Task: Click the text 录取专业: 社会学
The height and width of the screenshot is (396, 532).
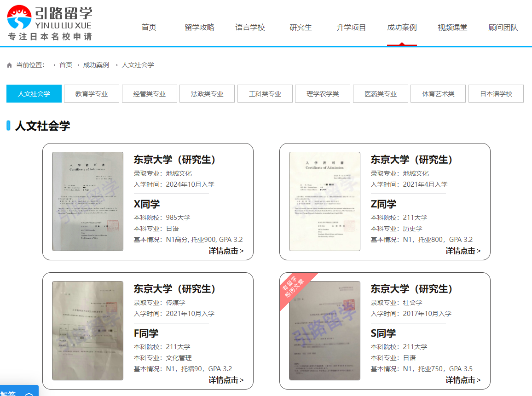Action: (x=396, y=303)
